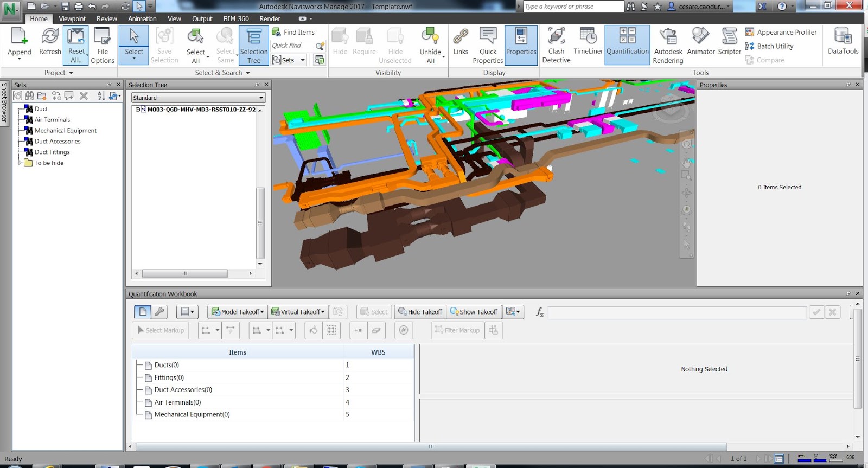Open the Standard selection tree dropdown

(198, 98)
